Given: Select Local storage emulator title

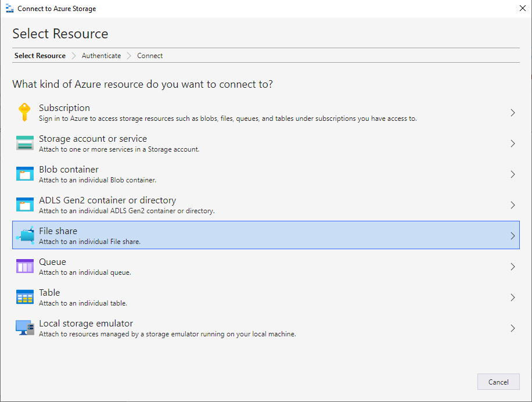Looking at the screenshot, I should [x=86, y=324].
